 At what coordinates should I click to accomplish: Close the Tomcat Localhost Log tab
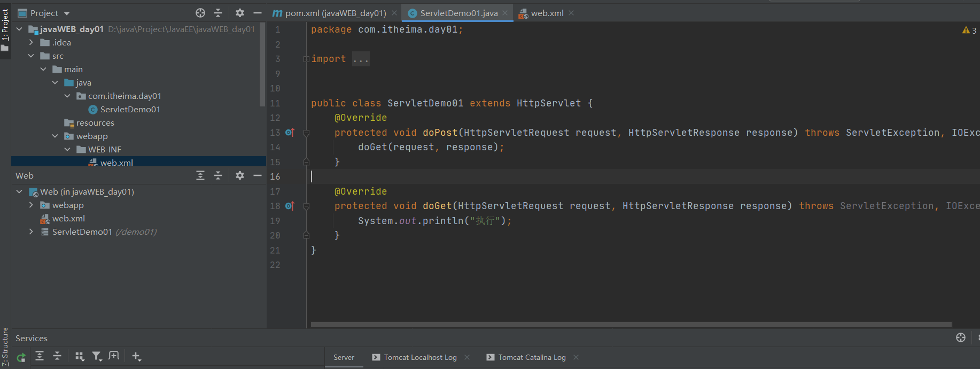(x=467, y=357)
